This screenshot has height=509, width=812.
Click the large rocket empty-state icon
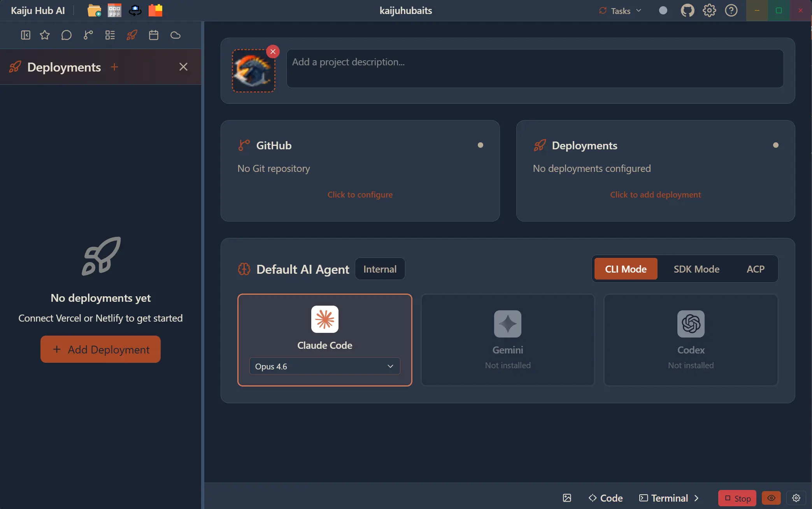[x=101, y=256]
